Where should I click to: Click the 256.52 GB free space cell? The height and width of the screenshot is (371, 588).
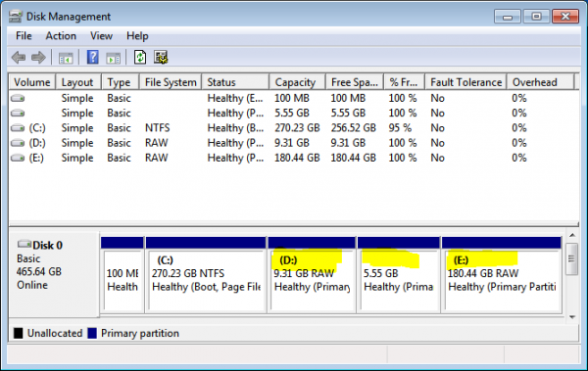click(353, 128)
